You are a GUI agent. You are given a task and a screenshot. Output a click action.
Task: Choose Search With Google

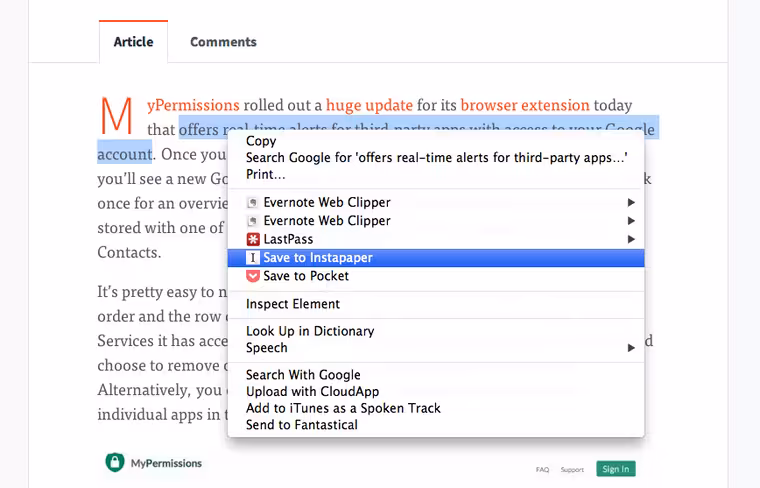pyautogui.click(x=436, y=375)
